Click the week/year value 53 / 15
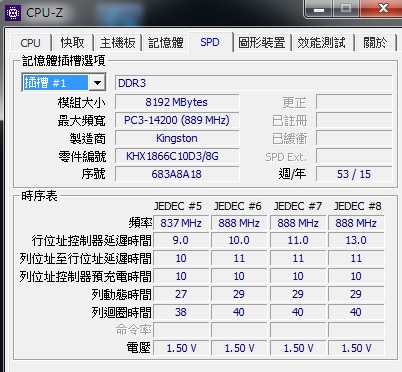This screenshot has height=372, width=402. coord(354,174)
